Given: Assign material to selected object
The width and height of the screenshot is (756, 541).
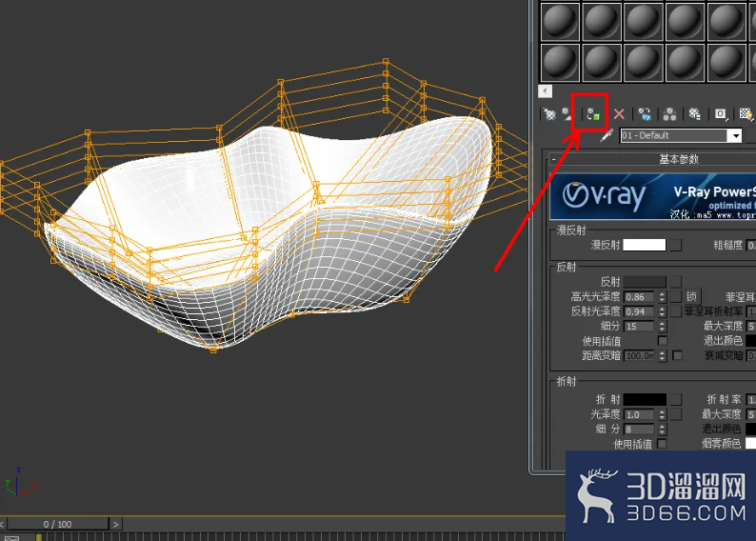Looking at the screenshot, I should [x=593, y=114].
